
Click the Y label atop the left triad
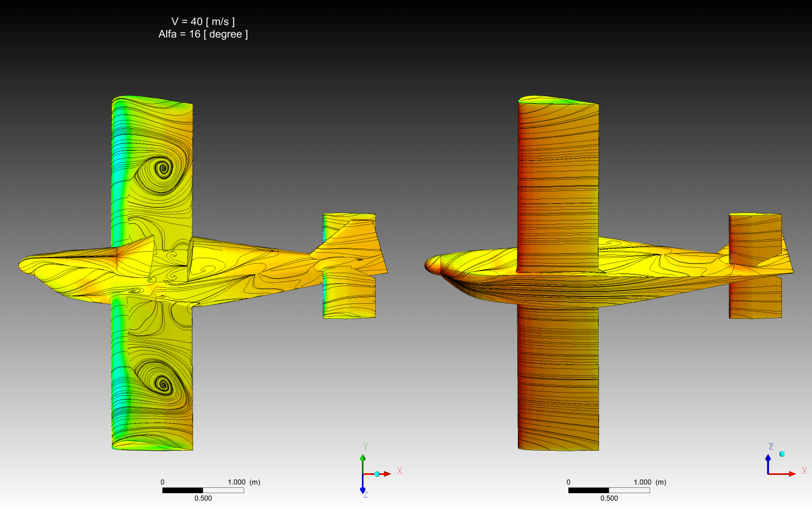[365, 446]
